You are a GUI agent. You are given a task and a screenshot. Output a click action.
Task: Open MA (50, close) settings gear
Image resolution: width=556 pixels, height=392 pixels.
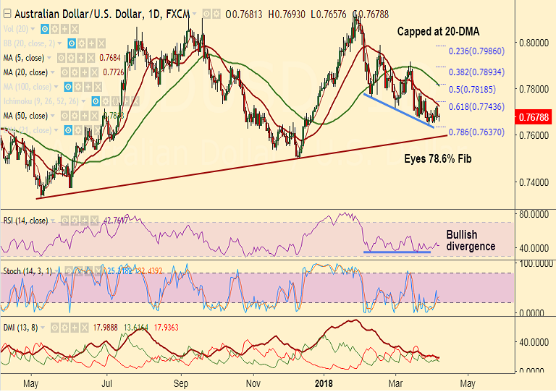point(75,116)
